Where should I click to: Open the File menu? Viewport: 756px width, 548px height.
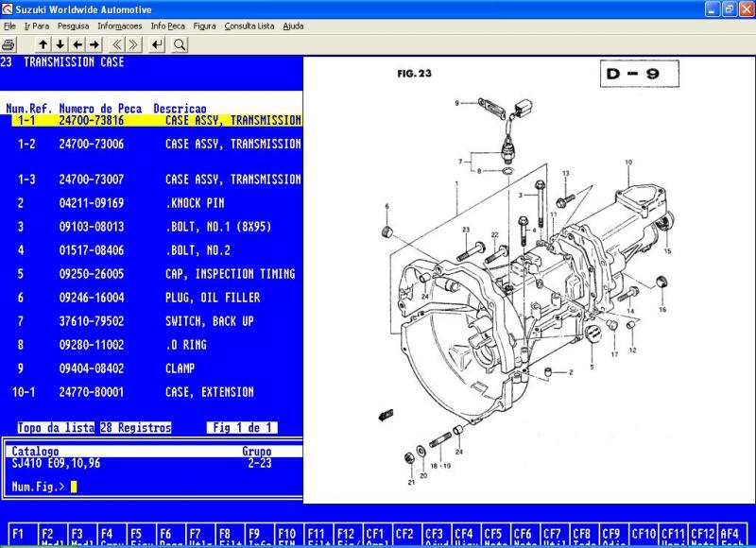(9, 26)
